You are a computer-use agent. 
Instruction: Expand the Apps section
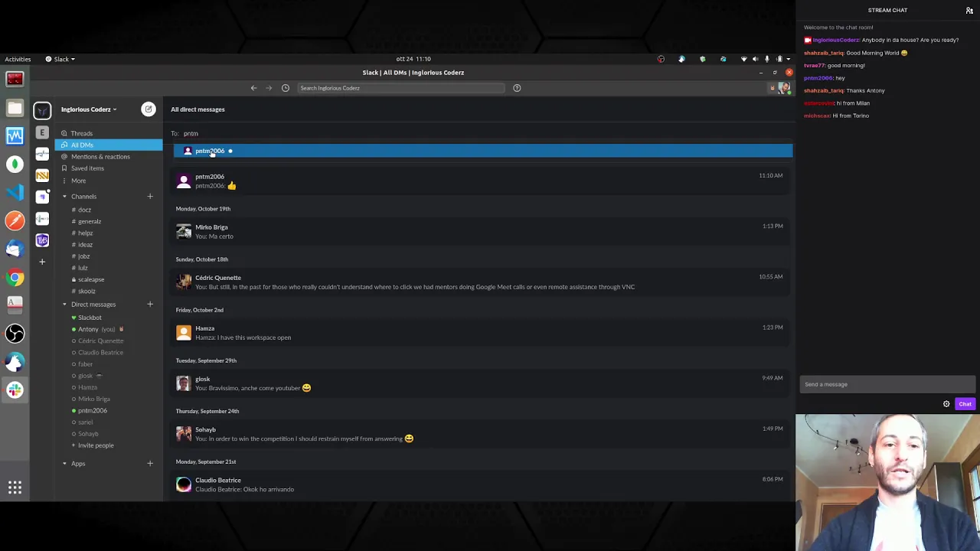point(64,464)
